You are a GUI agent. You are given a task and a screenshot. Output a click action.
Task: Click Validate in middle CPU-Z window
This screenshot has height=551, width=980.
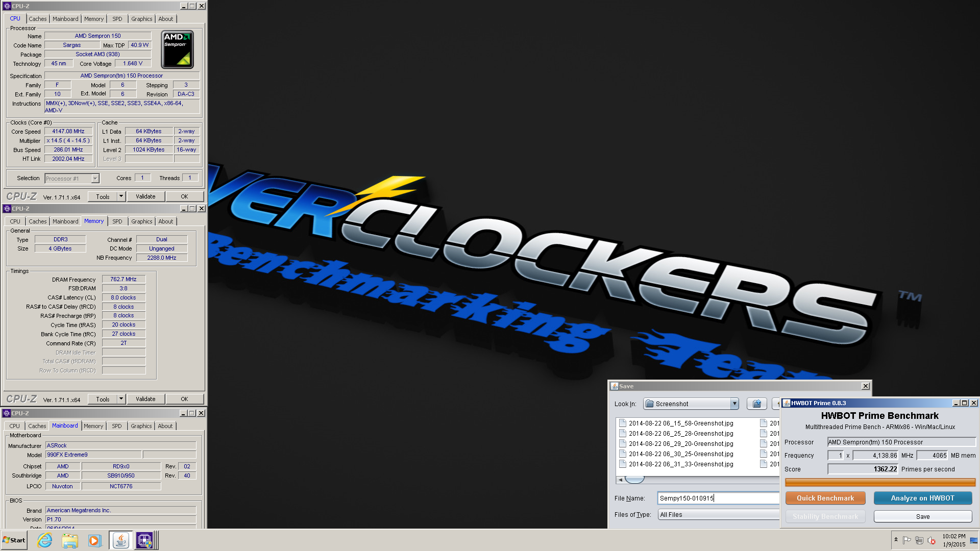[145, 399]
